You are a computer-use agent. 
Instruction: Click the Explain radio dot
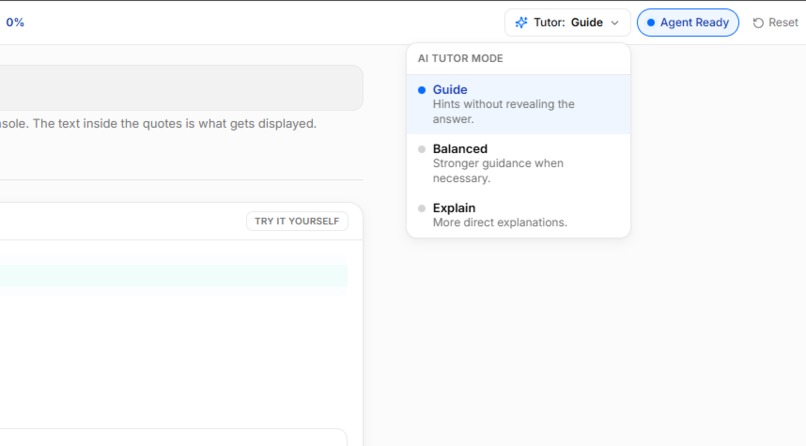[x=422, y=209]
